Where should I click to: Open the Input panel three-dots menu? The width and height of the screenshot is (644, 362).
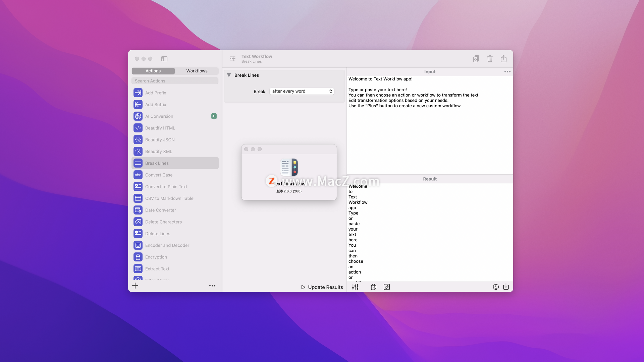pyautogui.click(x=507, y=72)
